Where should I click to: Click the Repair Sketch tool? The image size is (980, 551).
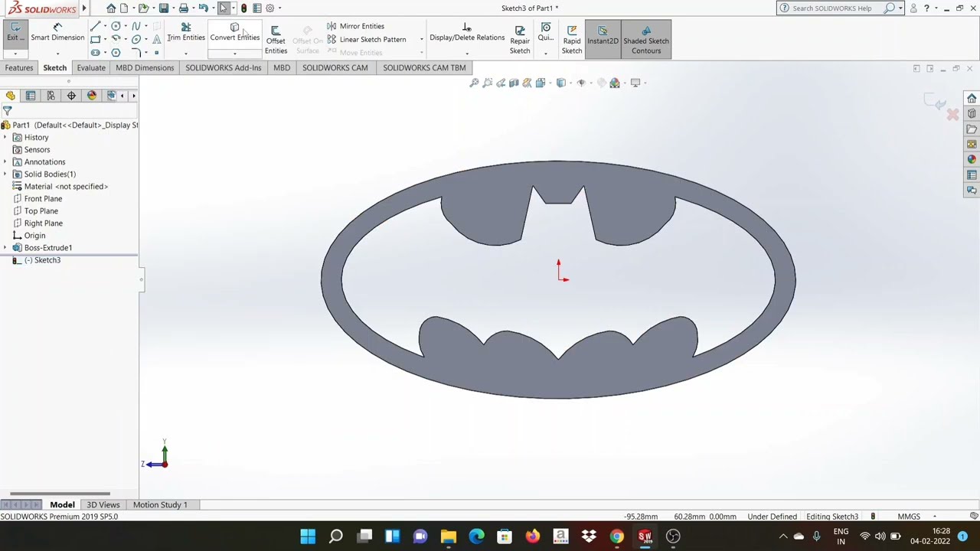point(520,40)
